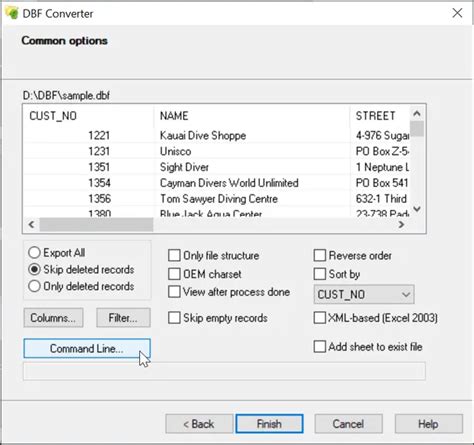Click the 4-976 Sugar street cell
The height and width of the screenshot is (445, 474).
pos(382,135)
